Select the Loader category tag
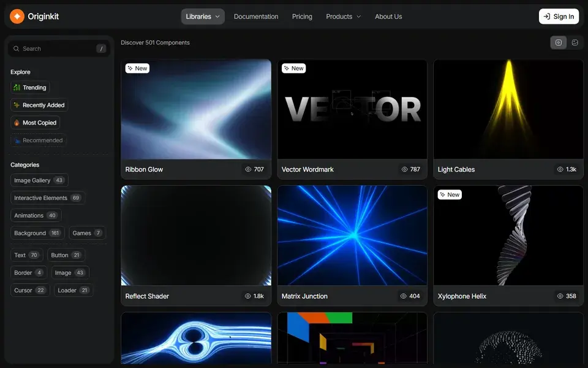Image resolution: width=588 pixels, height=368 pixels. [x=73, y=290]
